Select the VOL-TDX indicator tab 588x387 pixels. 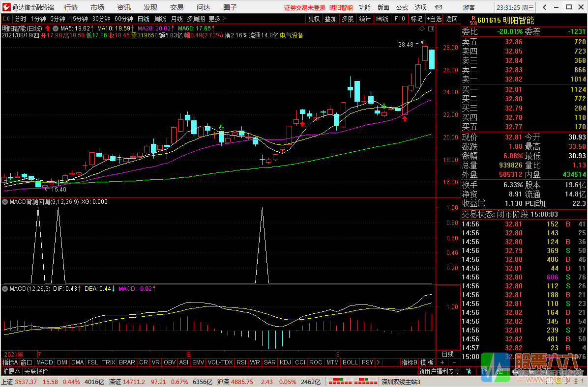[220, 362]
